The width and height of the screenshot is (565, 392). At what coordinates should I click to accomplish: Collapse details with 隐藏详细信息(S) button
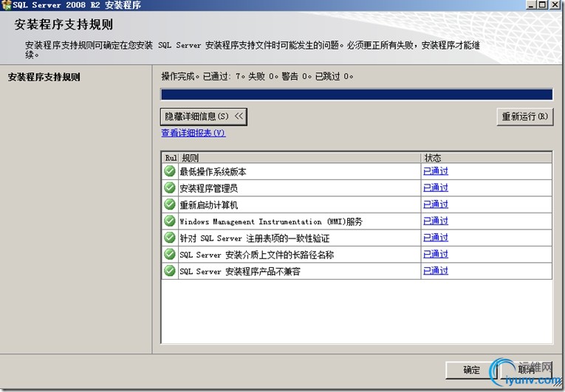(x=204, y=117)
